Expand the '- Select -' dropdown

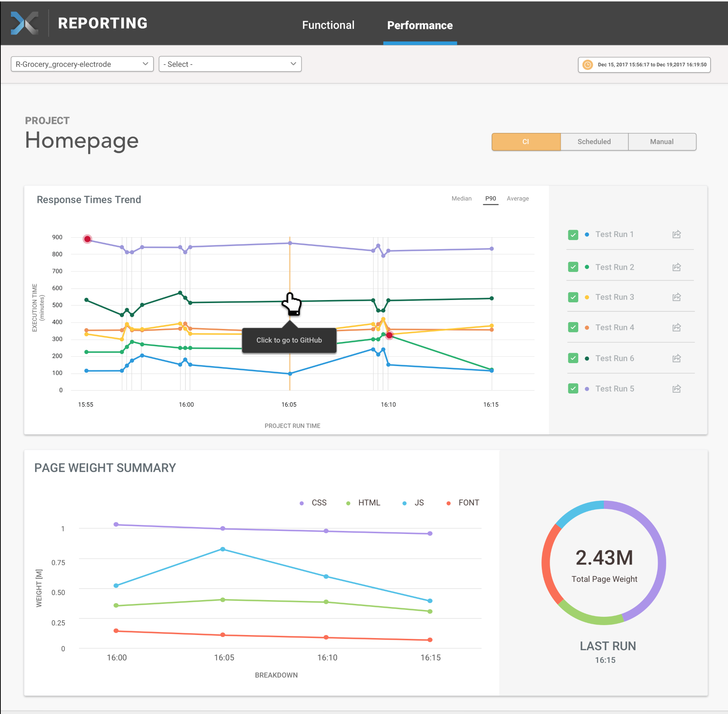230,64
